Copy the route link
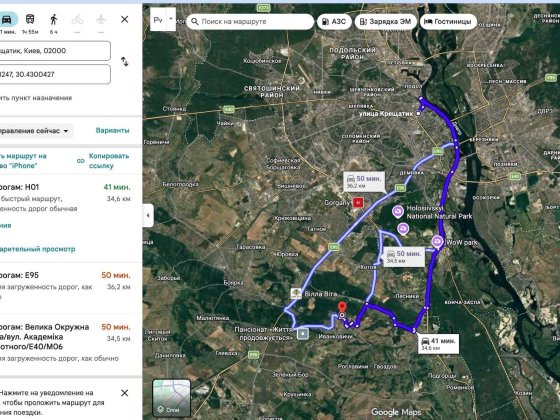This screenshot has height=420, width=560. [109, 161]
